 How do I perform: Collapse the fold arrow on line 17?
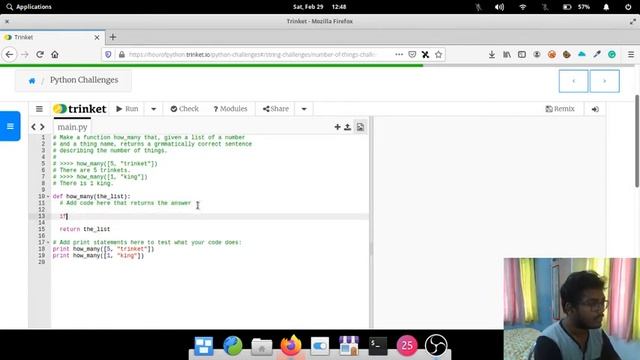48,242
